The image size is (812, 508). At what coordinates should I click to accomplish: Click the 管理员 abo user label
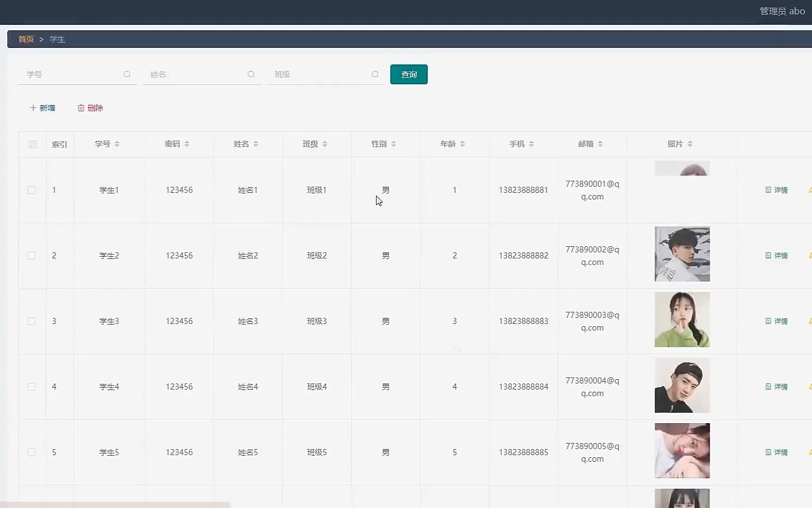782,11
